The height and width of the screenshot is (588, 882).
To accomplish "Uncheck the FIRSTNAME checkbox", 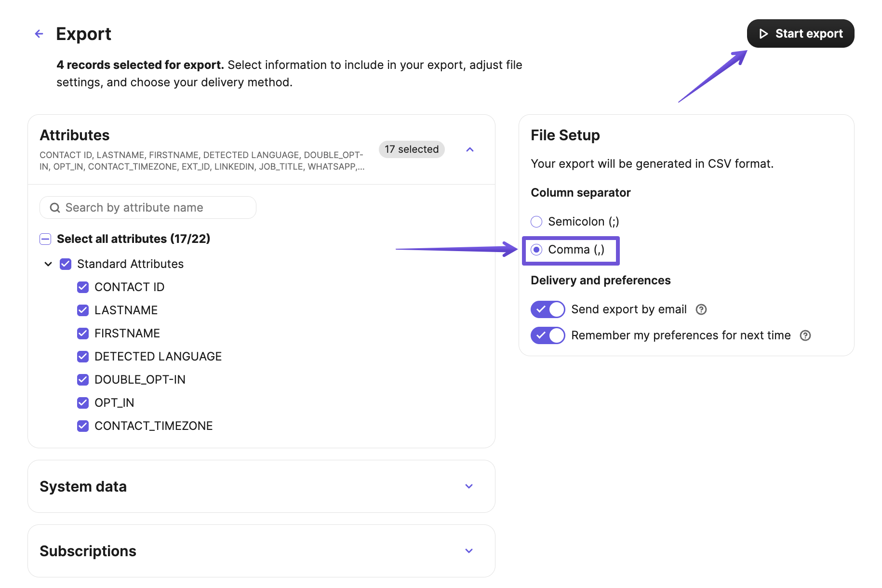I will click(83, 334).
